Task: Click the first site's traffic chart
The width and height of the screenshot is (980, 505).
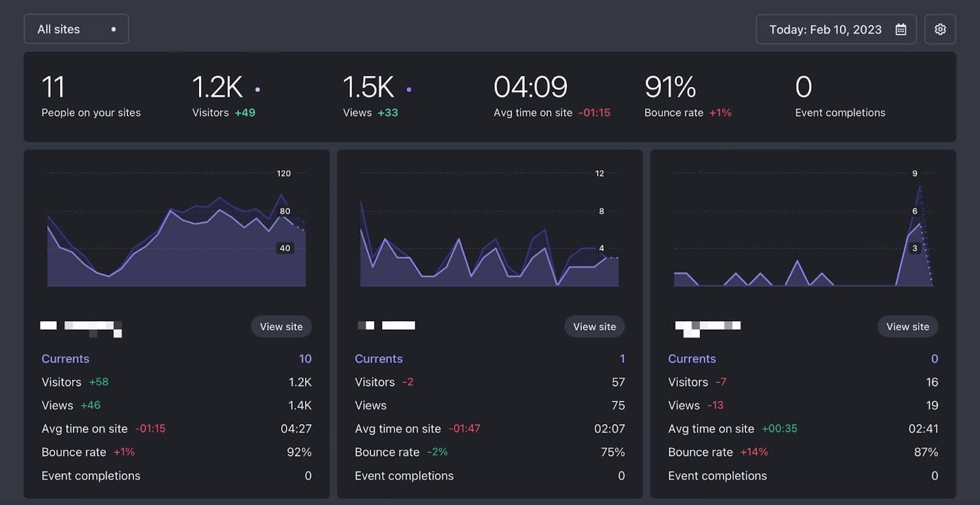Action: (176, 245)
